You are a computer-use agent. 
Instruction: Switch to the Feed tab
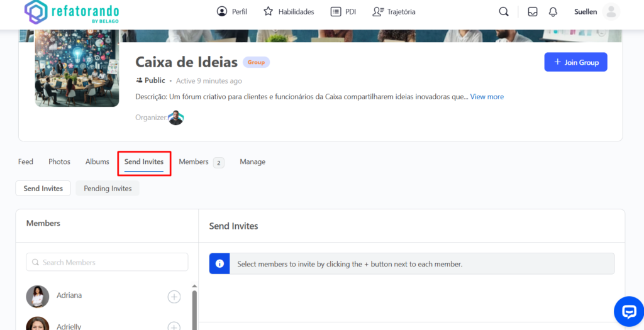[x=26, y=162]
